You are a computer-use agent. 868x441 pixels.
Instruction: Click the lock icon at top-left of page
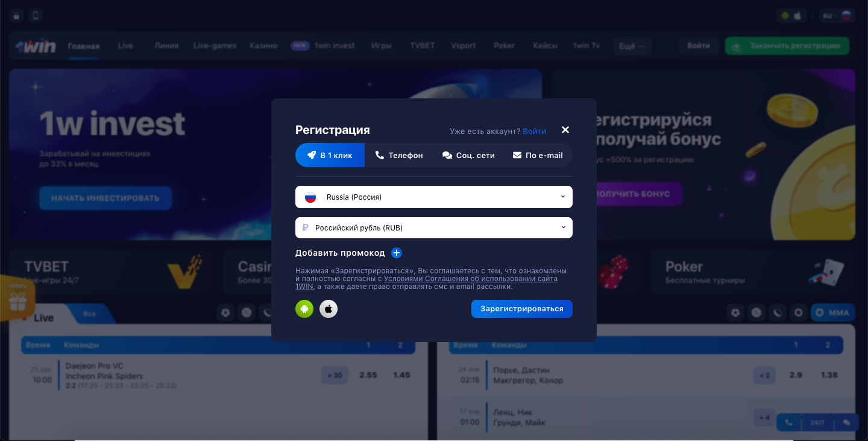(16, 16)
